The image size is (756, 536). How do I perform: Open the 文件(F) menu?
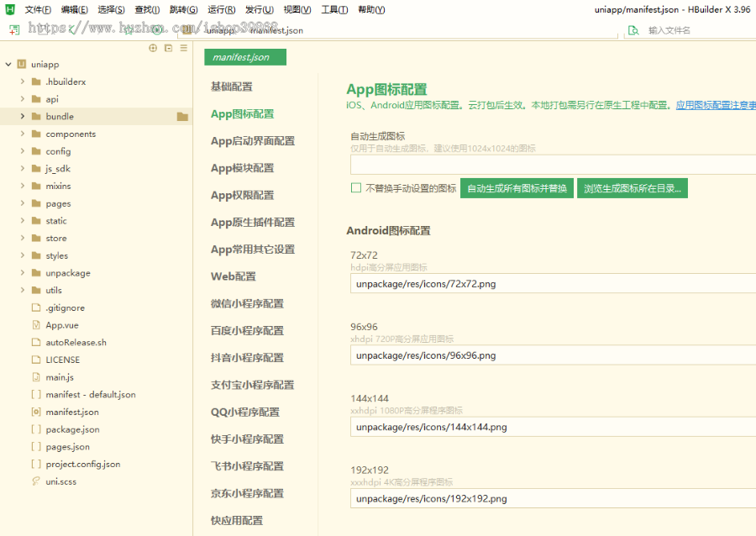(x=38, y=9)
